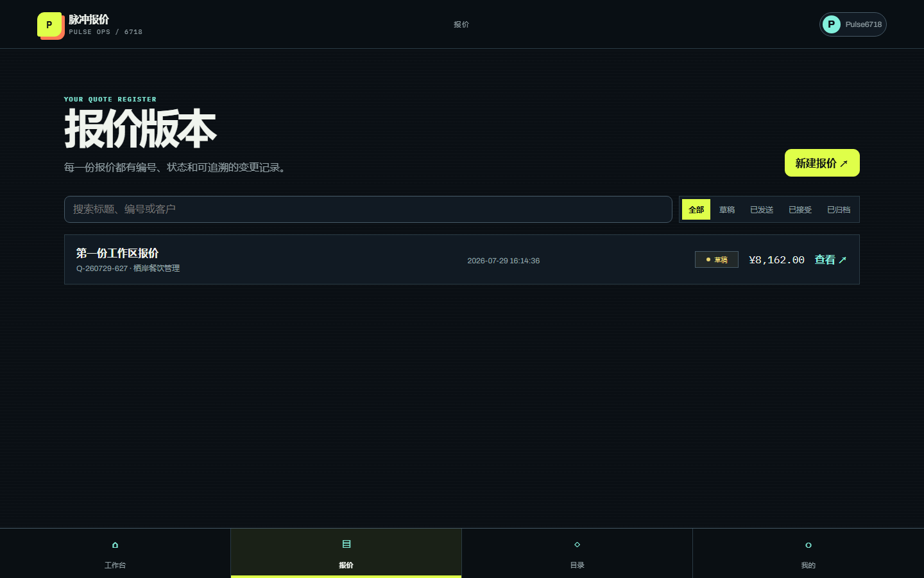Viewport: 924px width, 578px height.
Task: Click the Pulse6718 avatar icon
Action: click(x=832, y=24)
